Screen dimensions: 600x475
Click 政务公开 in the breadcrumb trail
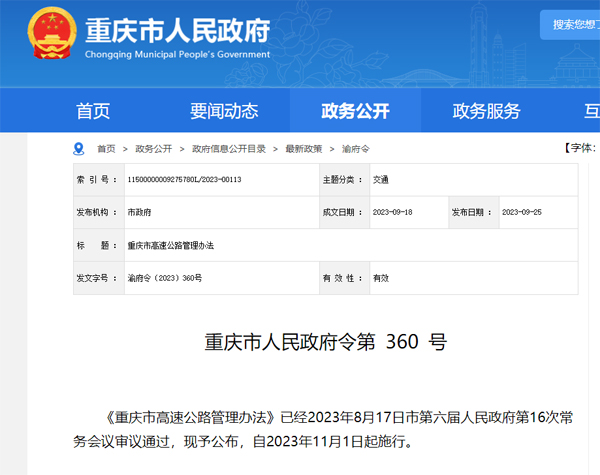(153, 149)
